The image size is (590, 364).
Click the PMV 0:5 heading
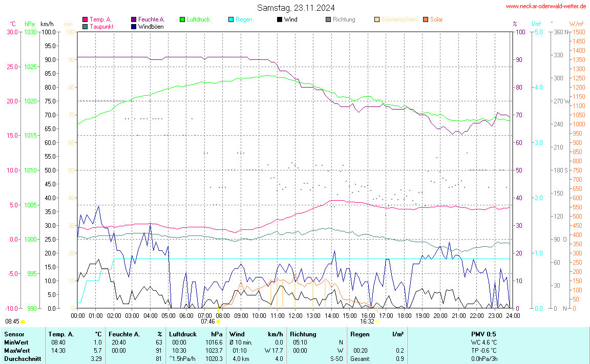coord(483,334)
